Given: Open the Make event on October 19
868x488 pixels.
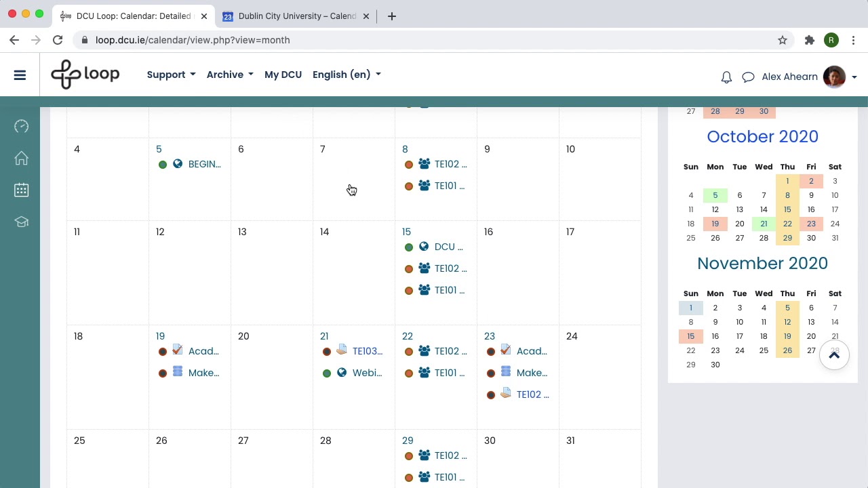Looking at the screenshot, I should point(203,373).
